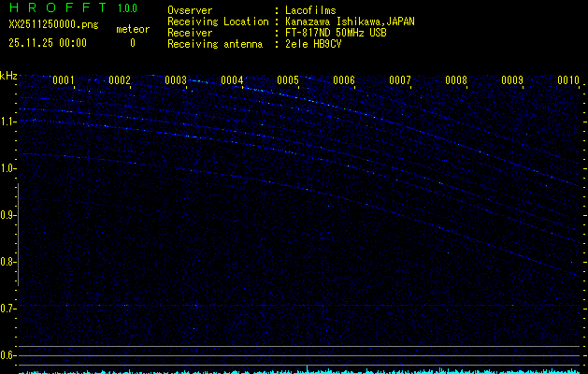The image size is (588, 374).
Task: Click the HROFFT title text
Action: 56,8
